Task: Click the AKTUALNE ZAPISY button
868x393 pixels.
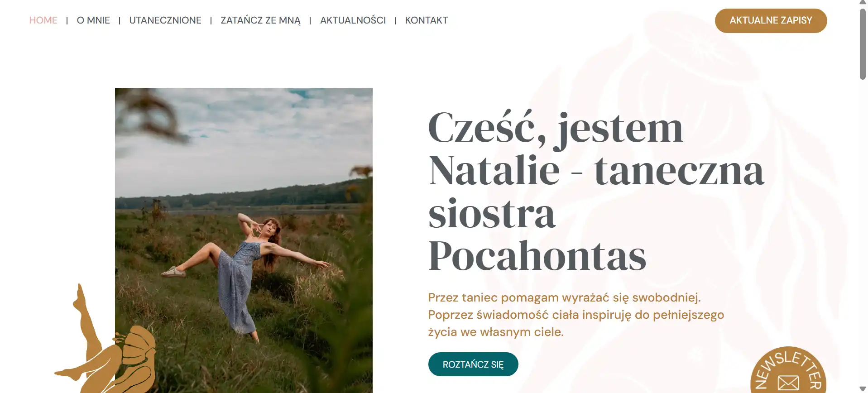Action: (x=771, y=20)
